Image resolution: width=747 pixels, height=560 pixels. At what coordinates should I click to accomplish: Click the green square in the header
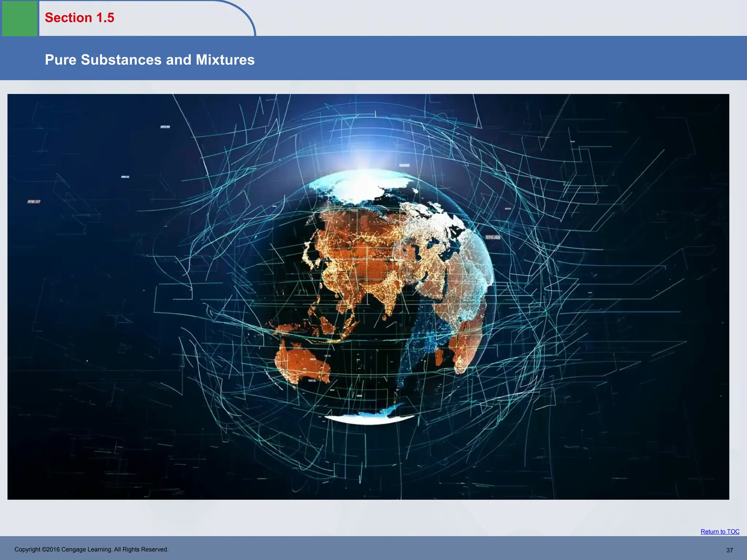(20, 18)
